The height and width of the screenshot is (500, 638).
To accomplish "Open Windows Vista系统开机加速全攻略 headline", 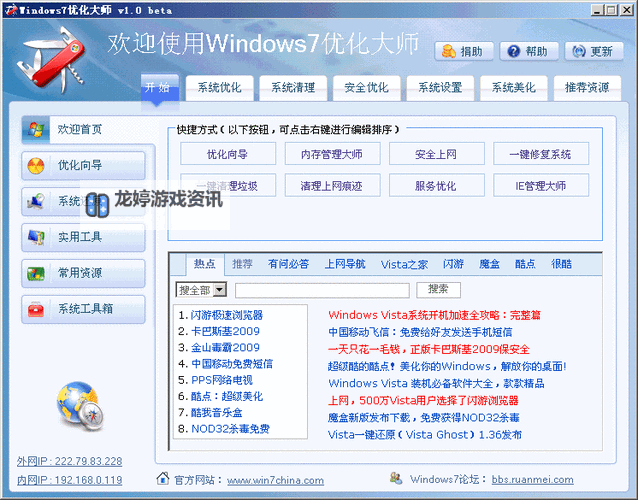I will pos(435,315).
